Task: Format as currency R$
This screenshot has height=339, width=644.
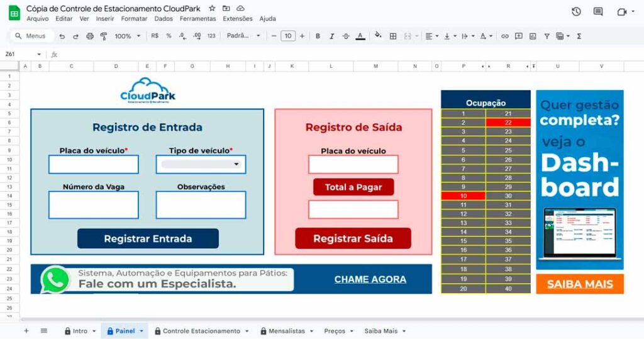Action: (x=155, y=36)
